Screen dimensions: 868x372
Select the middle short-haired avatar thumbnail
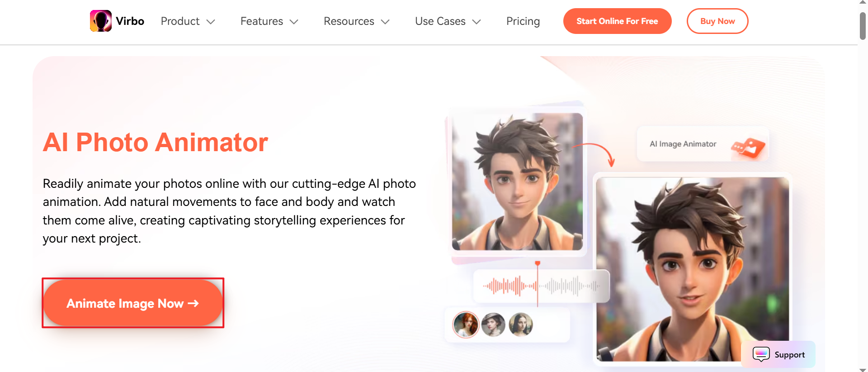coord(493,324)
